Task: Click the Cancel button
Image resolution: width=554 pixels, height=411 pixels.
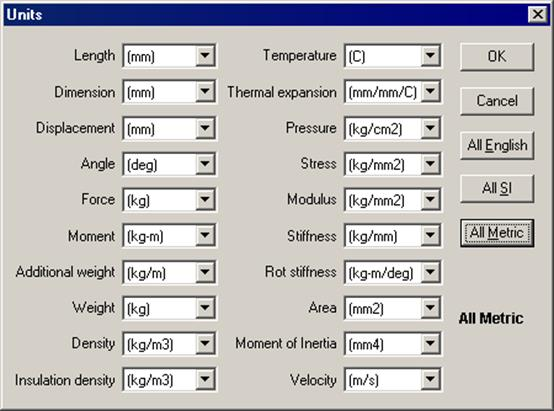Action: (x=497, y=101)
